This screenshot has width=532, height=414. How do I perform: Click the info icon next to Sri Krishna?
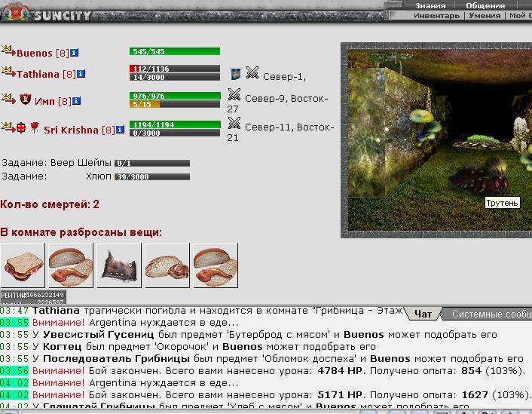120,130
